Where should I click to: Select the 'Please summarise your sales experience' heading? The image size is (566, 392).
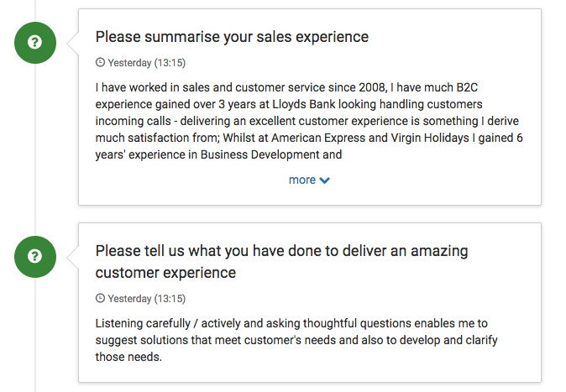pyautogui.click(x=232, y=37)
